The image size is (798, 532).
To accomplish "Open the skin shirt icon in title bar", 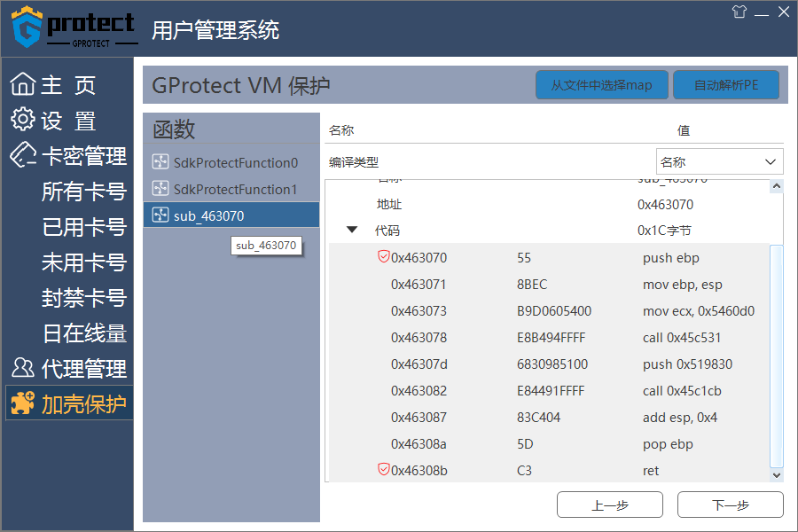I will (739, 12).
